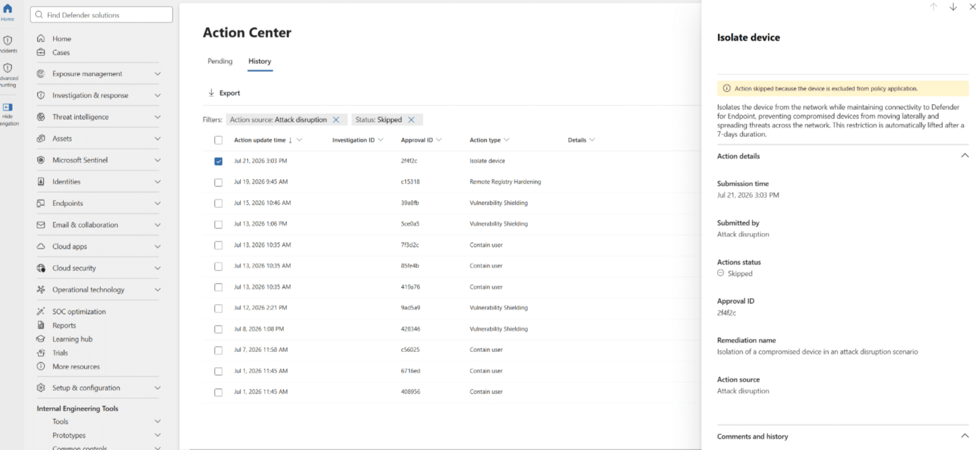The width and height of the screenshot is (980, 450).
Task: Select the approval ID 419a76 cell
Action: pos(410,287)
